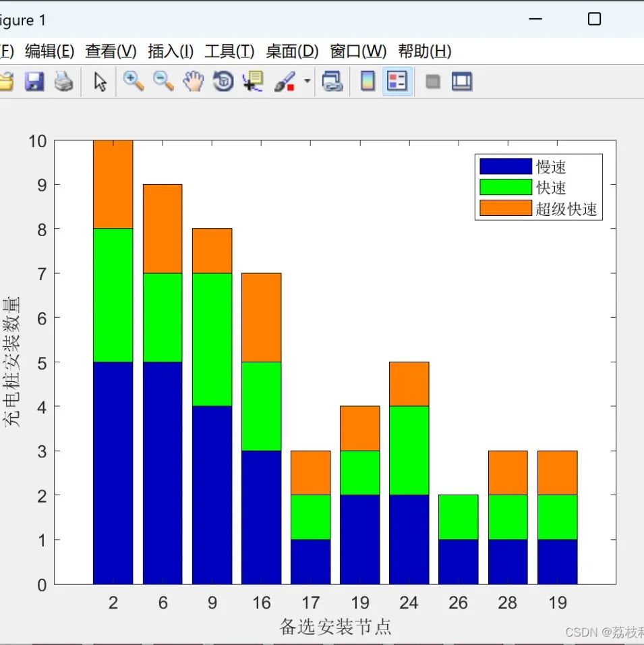Image resolution: width=644 pixels, height=645 pixels.
Task: Click the x-axis tick label 24
Action: (x=409, y=603)
